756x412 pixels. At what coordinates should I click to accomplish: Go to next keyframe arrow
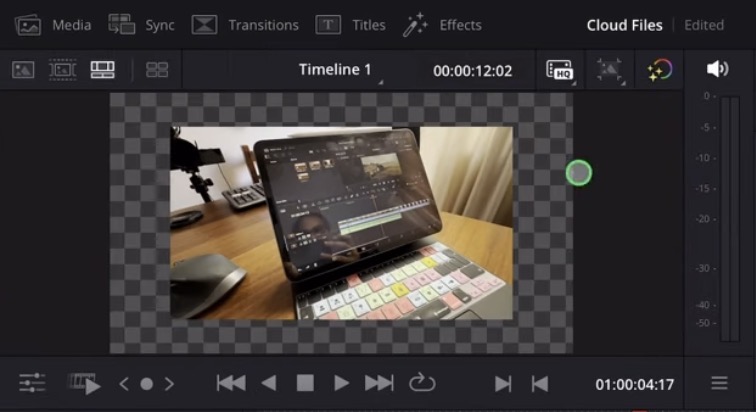click(169, 384)
